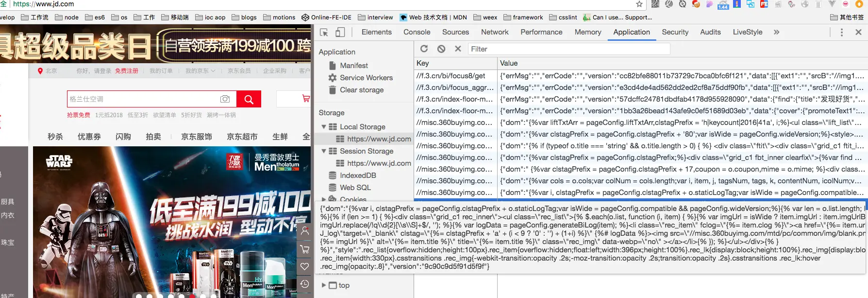Collapse the Session Storage tree node
This screenshot has height=298, width=868.
324,151
